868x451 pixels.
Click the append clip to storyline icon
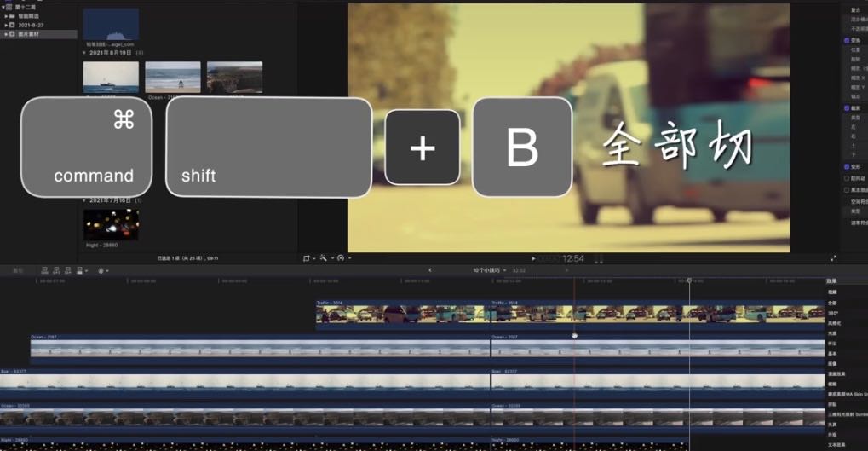(67, 270)
